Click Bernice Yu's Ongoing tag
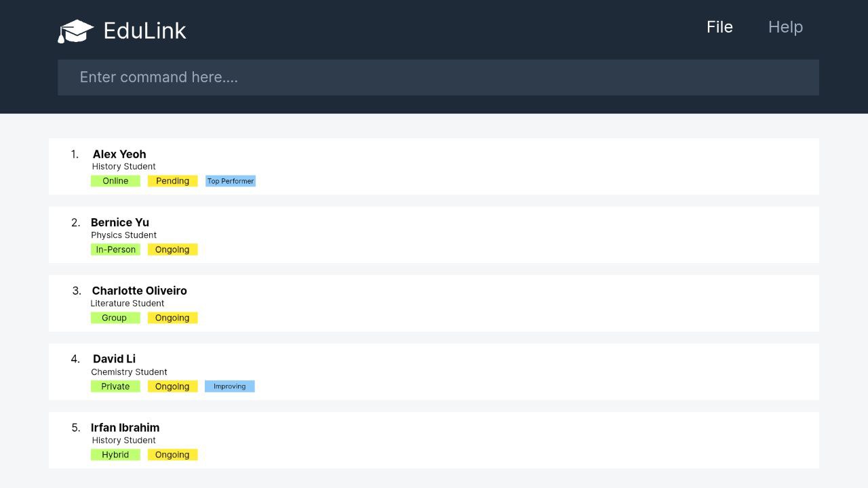This screenshot has width=868, height=488. 172,249
